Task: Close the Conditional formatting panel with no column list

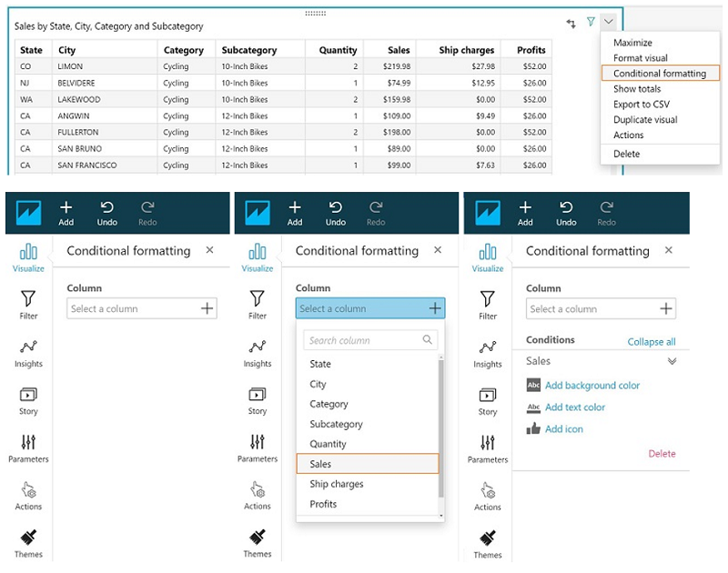Action: point(210,250)
